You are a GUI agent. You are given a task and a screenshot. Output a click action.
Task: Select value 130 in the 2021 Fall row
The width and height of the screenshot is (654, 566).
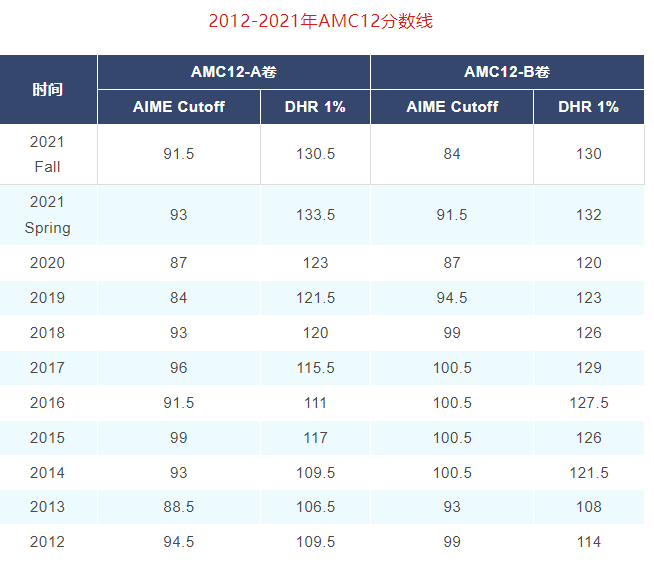click(589, 154)
